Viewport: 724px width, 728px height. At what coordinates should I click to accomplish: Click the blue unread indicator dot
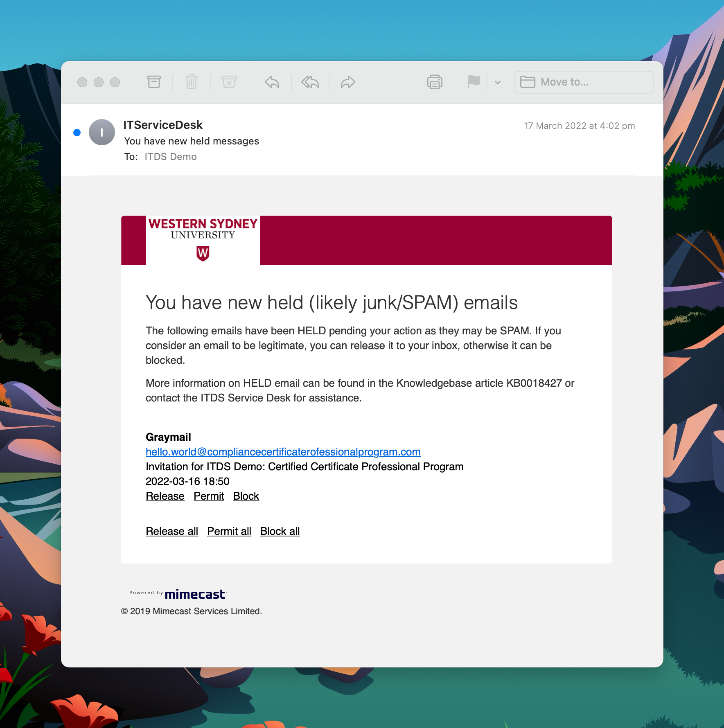coord(77,132)
